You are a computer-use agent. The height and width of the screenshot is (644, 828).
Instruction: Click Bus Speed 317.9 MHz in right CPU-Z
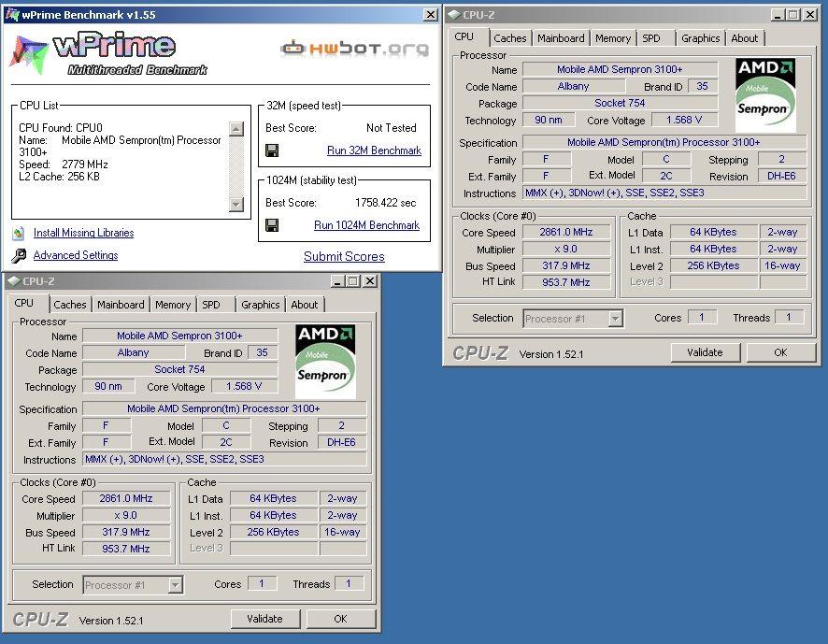[x=566, y=265]
